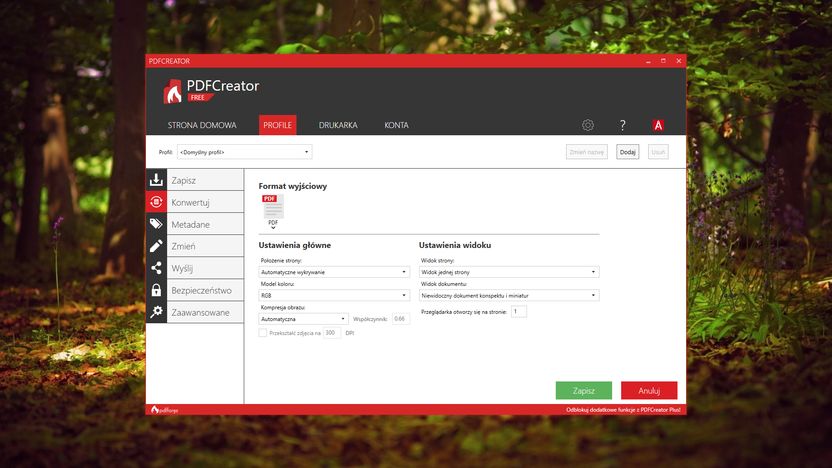Click the 'Ustawienia widoku' heading

(455, 245)
